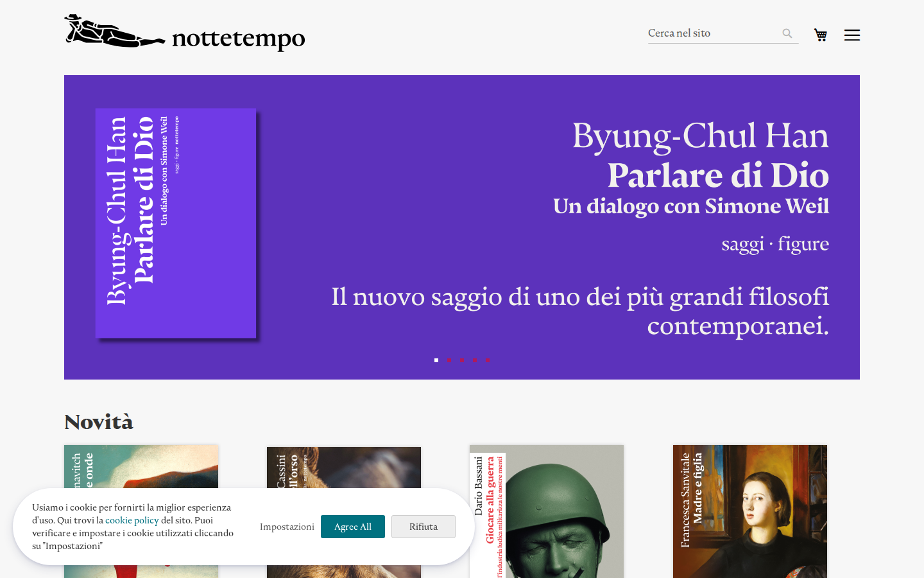Screen dimensions: 924x578
Task: Reject cookies with Rifiuta
Action: [424, 527]
